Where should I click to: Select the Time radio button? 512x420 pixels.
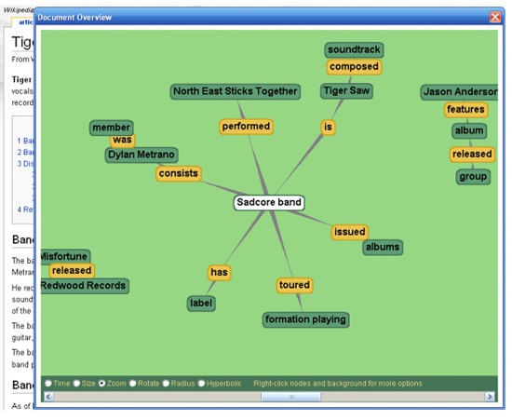click(48, 383)
